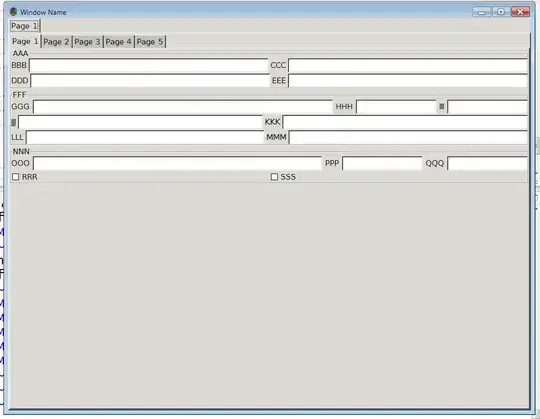The height and width of the screenshot is (419, 540).
Task: Select the inner Page 1 tab
Action: (x=25, y=41)
